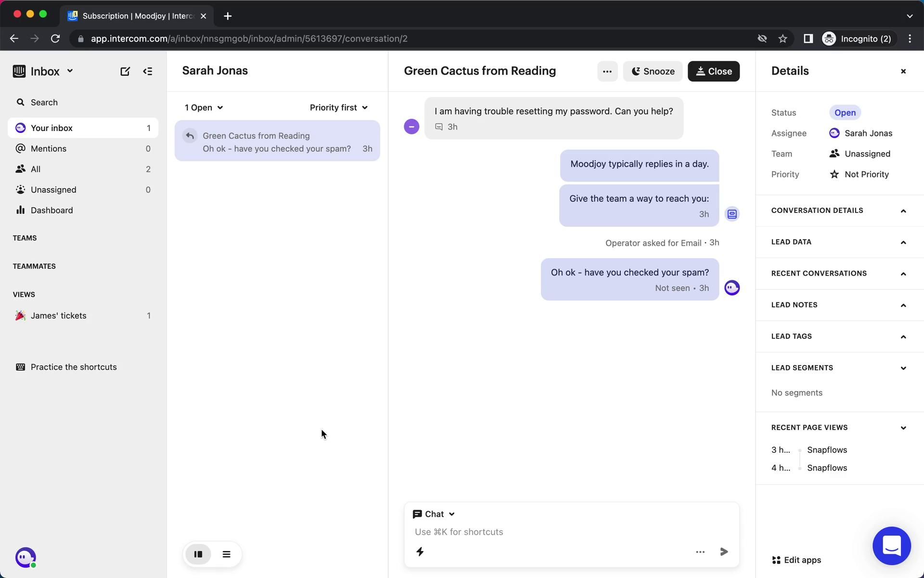924x578 pixels.
Task: Open the Chat reply type dropdown
Action: [434, 514]
